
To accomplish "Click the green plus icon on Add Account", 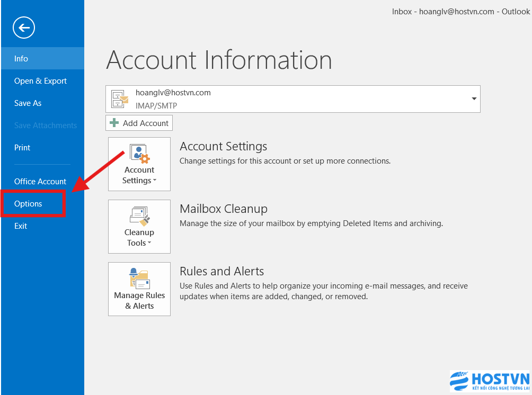I will 114,123.
